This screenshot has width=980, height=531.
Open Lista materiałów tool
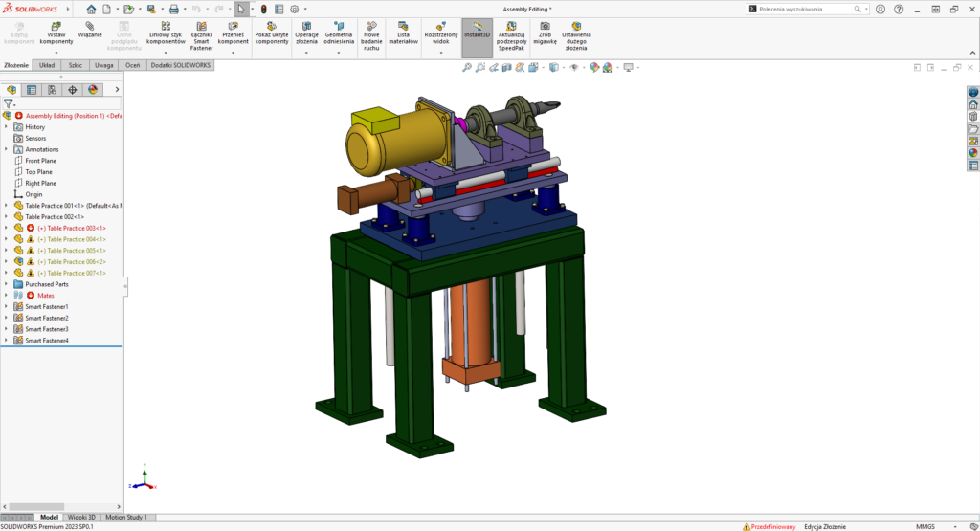pyautogui.click(x=403, y=35)
